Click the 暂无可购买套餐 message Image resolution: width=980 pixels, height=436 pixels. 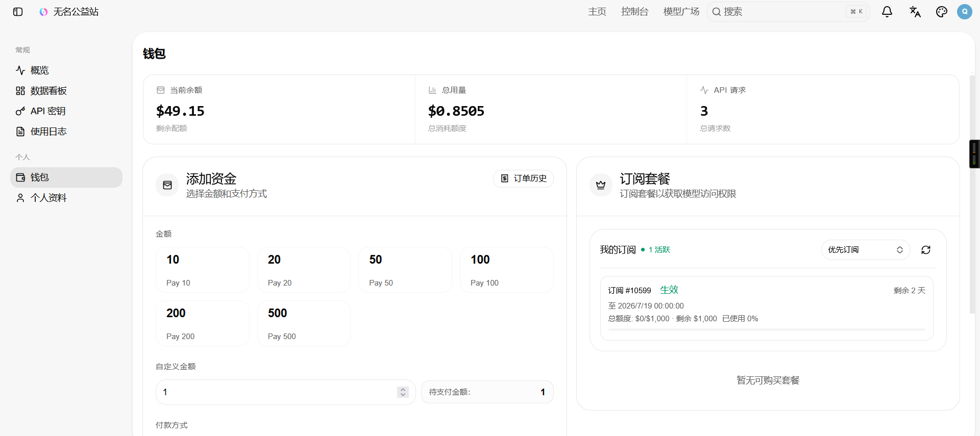[768, 380]
